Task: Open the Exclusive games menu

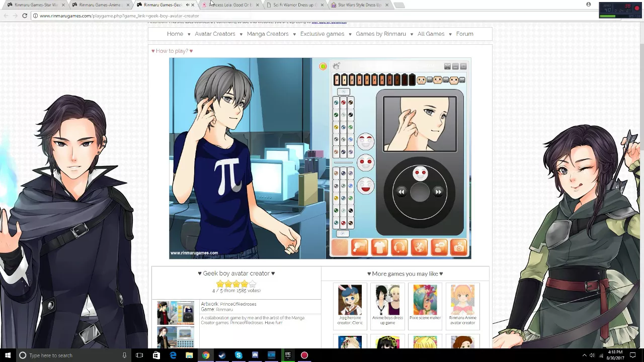Action: (322, 34)
